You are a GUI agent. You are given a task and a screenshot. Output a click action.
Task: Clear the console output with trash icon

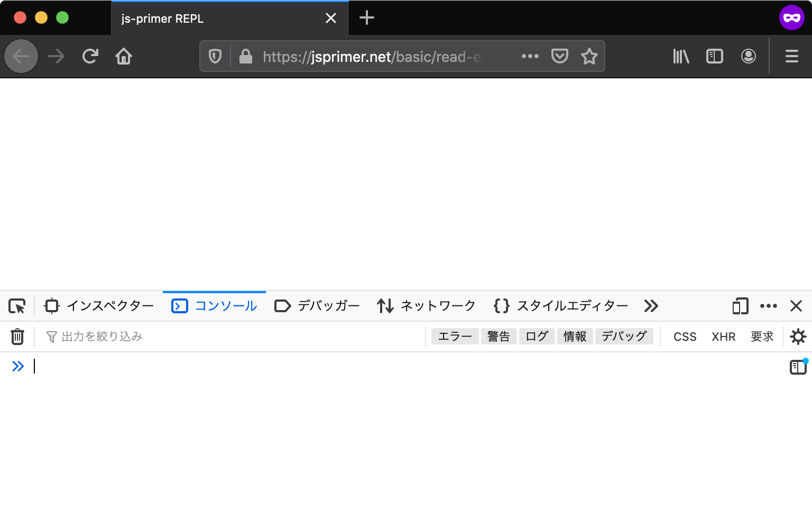tap(17, 336)
